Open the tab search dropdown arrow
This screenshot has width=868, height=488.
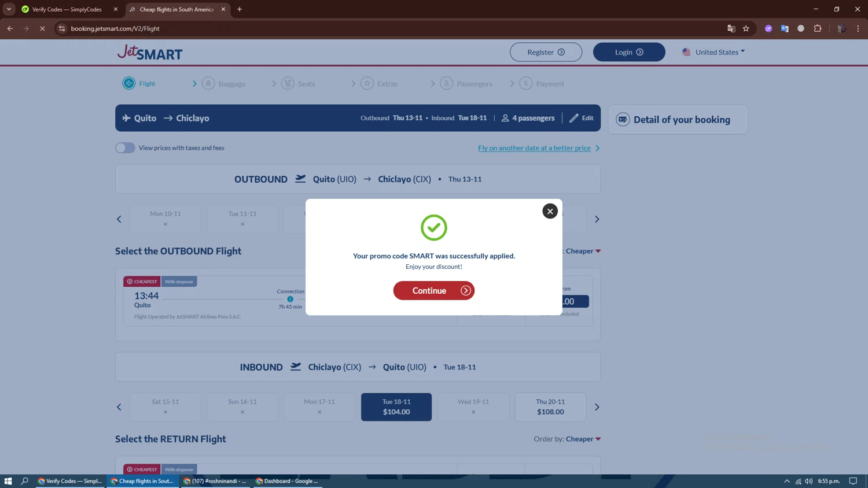point(9,9)
